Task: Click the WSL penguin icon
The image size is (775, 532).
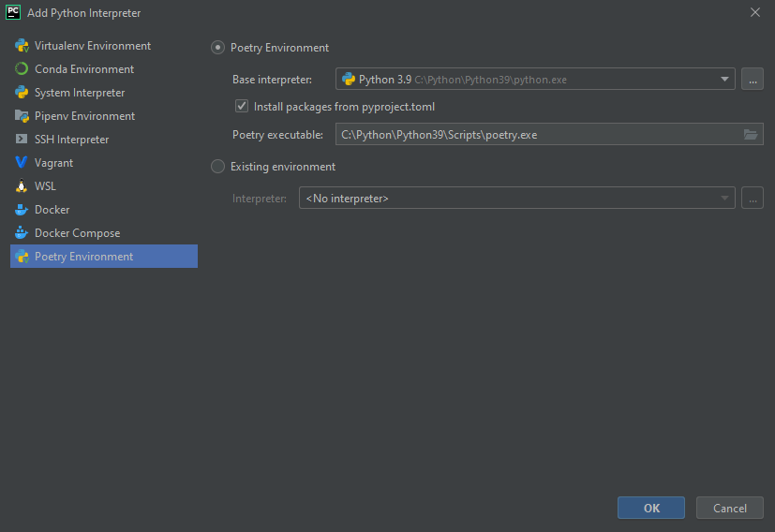Action: pyautogui.click(x=21, y=186)
